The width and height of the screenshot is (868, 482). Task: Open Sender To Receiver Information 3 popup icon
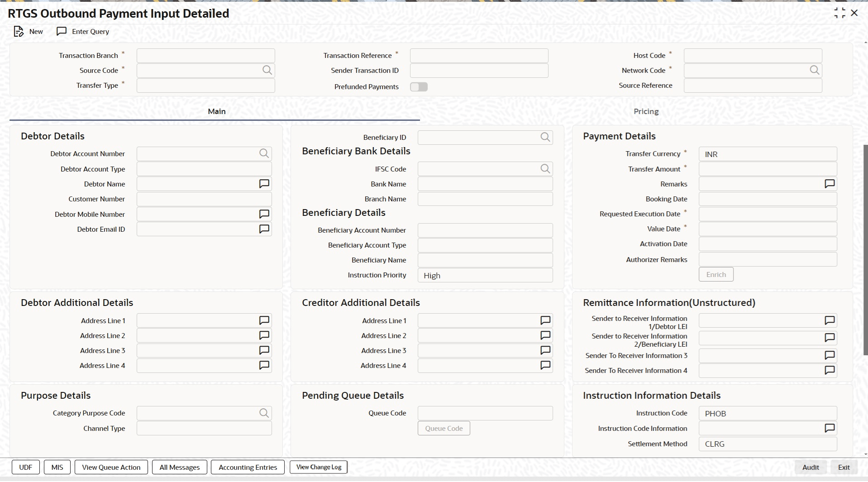pyautogui.click(x=830, y=355)
